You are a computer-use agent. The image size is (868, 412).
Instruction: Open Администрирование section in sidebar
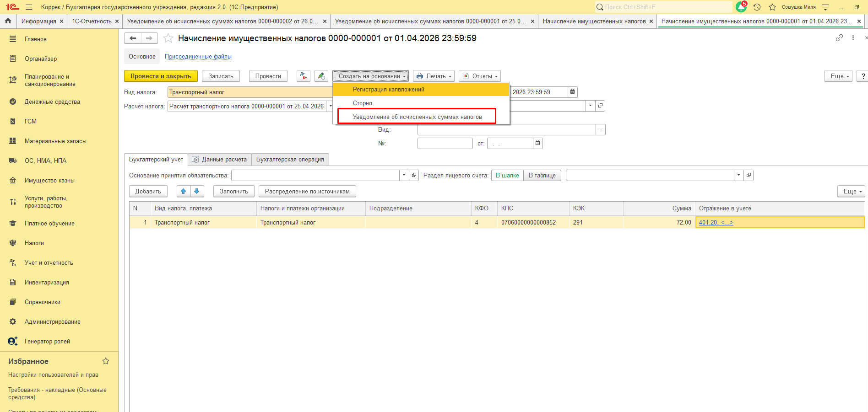pos(53,321)
